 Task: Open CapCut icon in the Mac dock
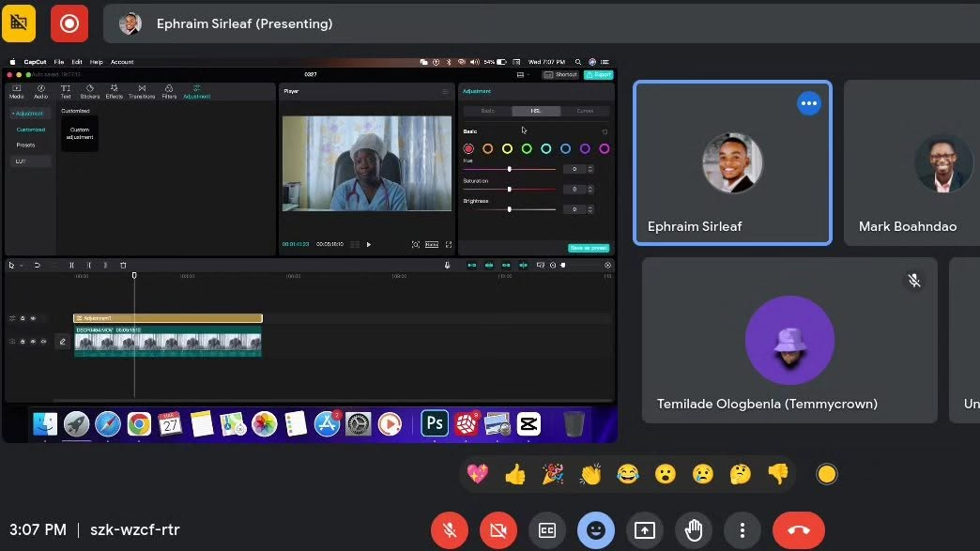(528, 424)
